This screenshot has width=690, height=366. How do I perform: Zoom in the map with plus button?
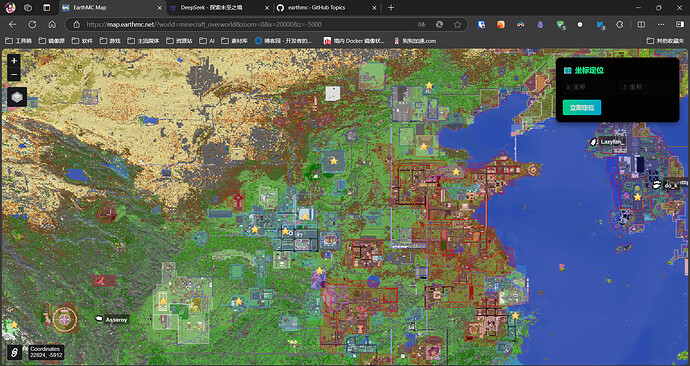pos(14,61)
